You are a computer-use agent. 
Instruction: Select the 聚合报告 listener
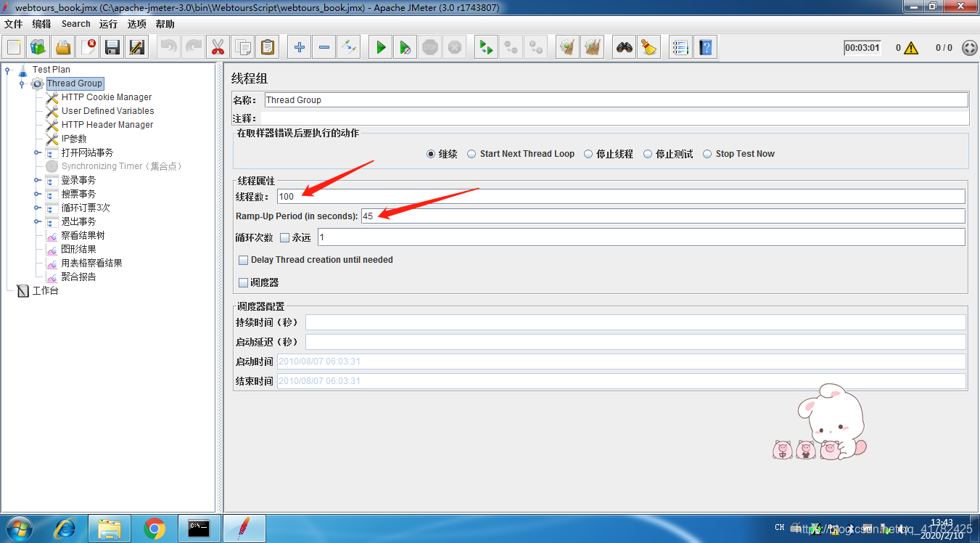(x=78, y=277)
